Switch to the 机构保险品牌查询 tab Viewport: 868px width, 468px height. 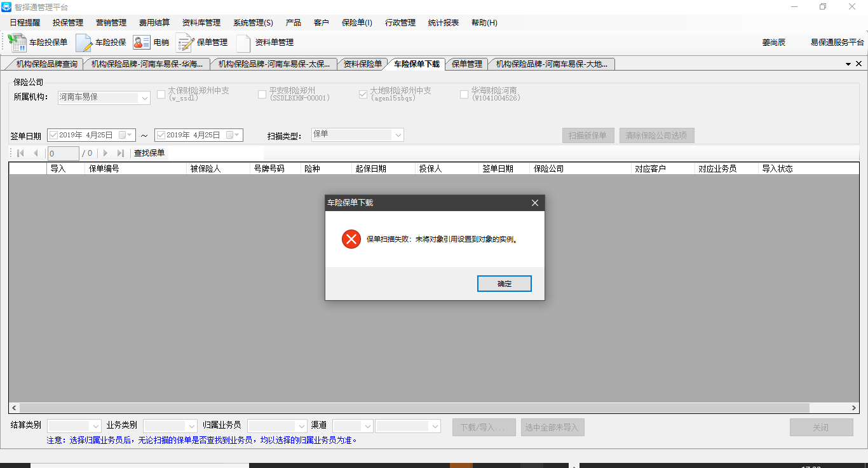click(45, 64)
